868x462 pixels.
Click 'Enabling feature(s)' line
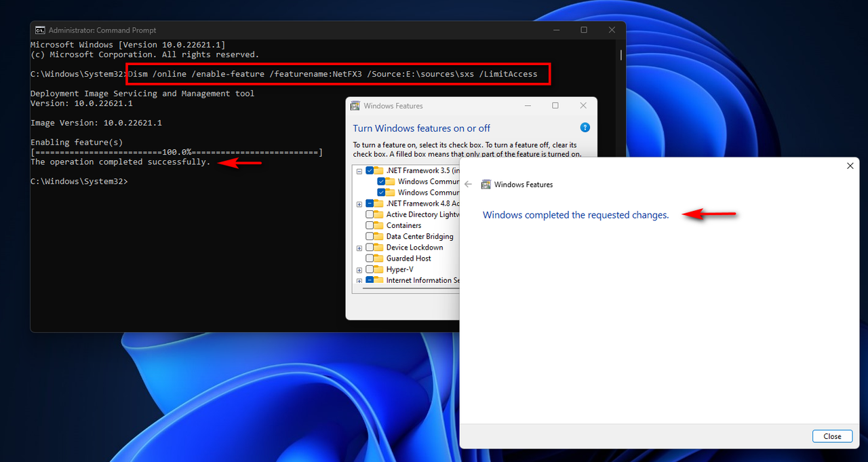coord(77,142)
